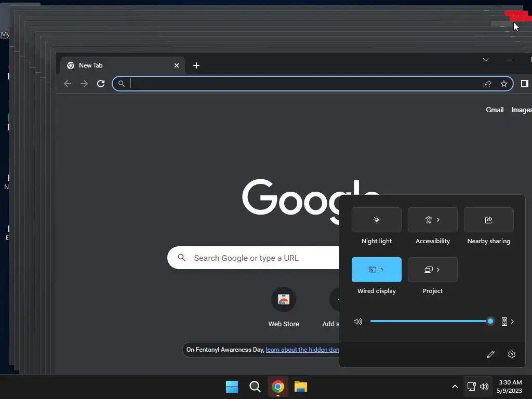The width and height of the screenshot is (532, 399).
Task: Select the New Tab tab
Action: pos(123,65)
